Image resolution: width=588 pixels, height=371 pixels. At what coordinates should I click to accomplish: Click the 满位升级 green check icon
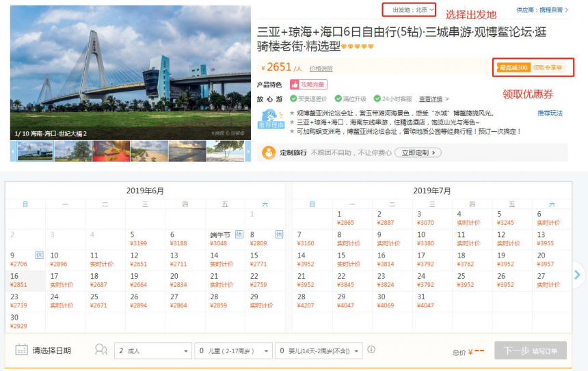click(x=338, y=98)
